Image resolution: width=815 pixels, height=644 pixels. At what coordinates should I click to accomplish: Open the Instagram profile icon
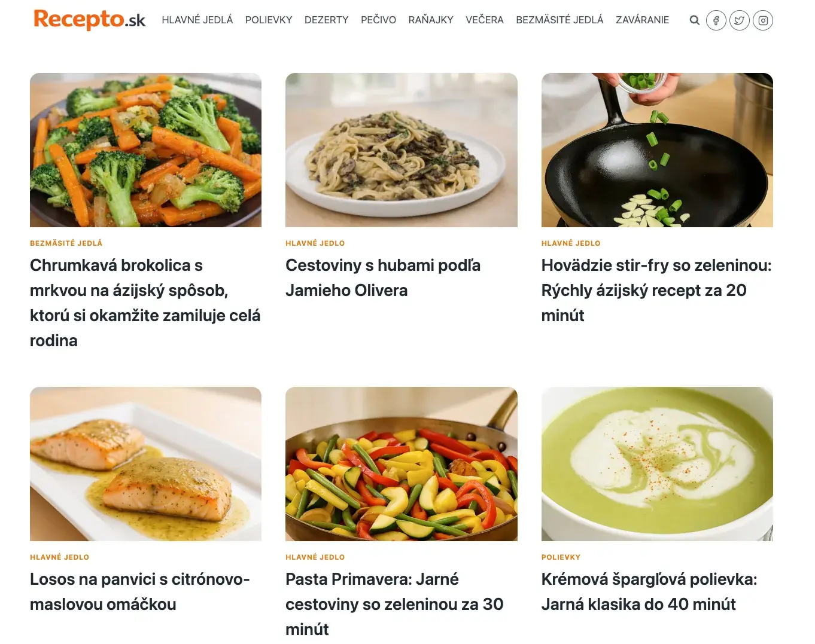coord(763,20)
